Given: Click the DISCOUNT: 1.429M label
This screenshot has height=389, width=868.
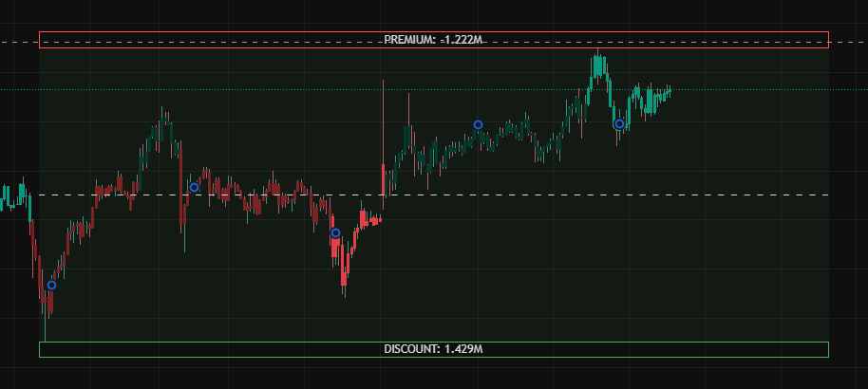Looking at the screenshot, I should click(x=434, y=349).
